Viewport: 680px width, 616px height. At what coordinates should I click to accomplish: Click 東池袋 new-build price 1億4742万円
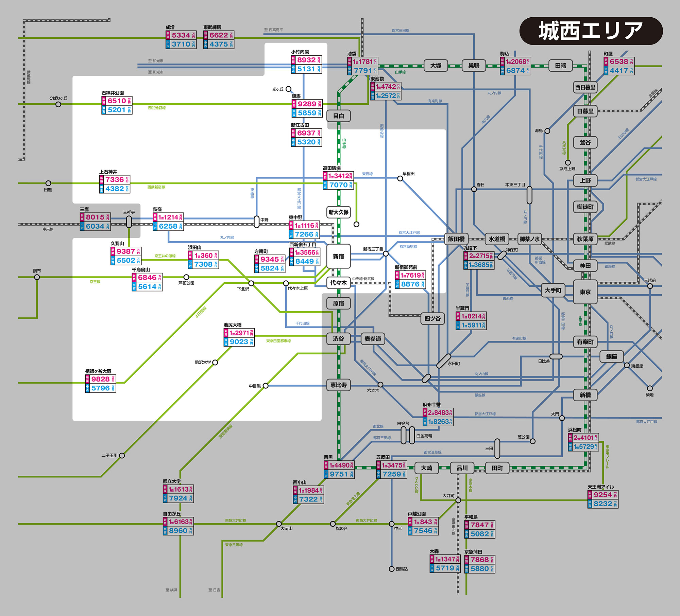(386, 87)
